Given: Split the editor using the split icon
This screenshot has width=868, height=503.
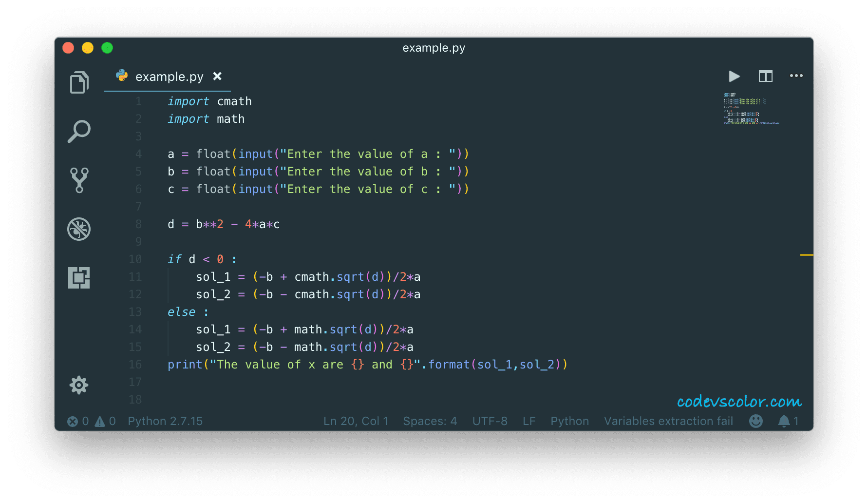Looking at the screenshot, I should pos(765,76).
